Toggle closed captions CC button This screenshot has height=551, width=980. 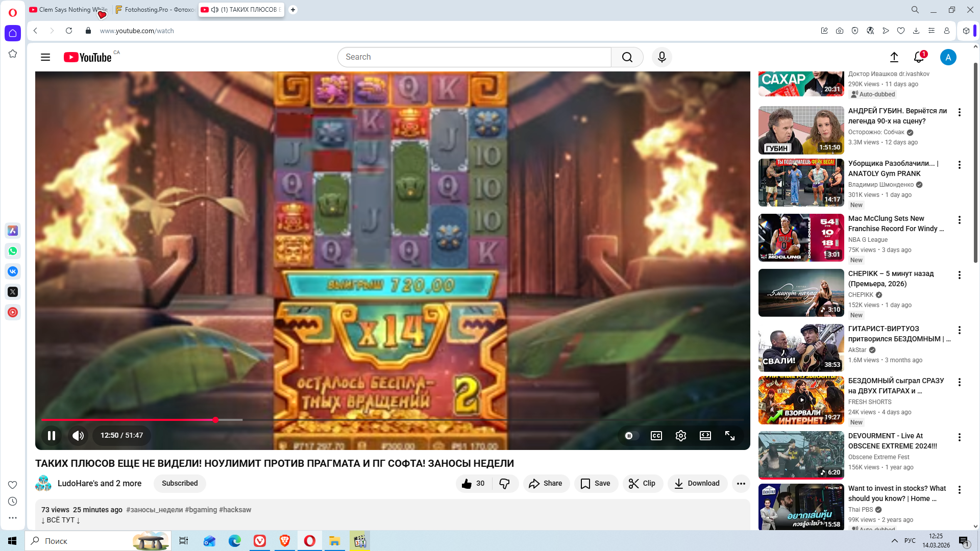656,436
